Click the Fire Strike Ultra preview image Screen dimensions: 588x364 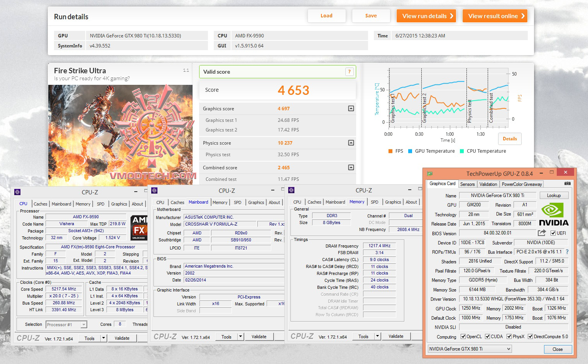(120, 135)
